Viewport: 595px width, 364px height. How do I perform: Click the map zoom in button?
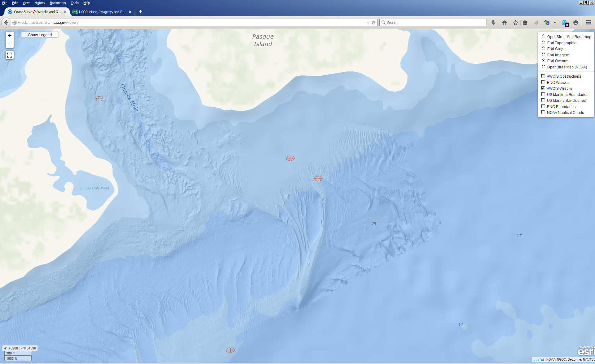[10, 36]
